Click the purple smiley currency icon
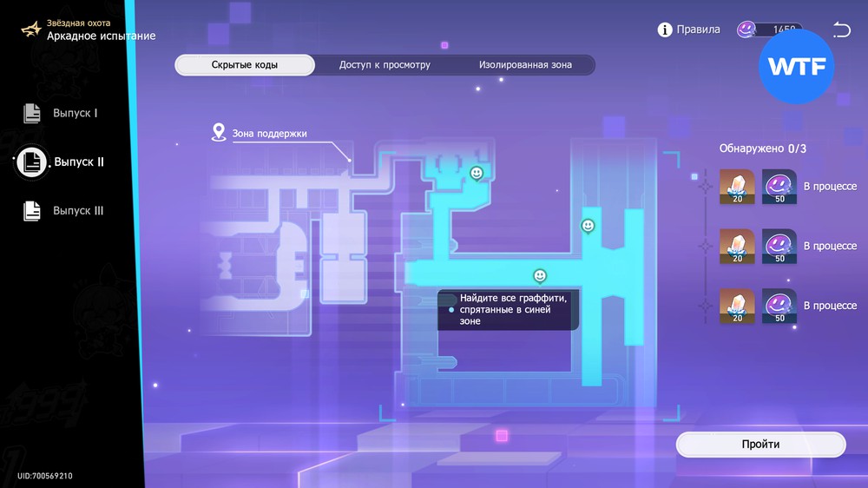 coord(746,30)
